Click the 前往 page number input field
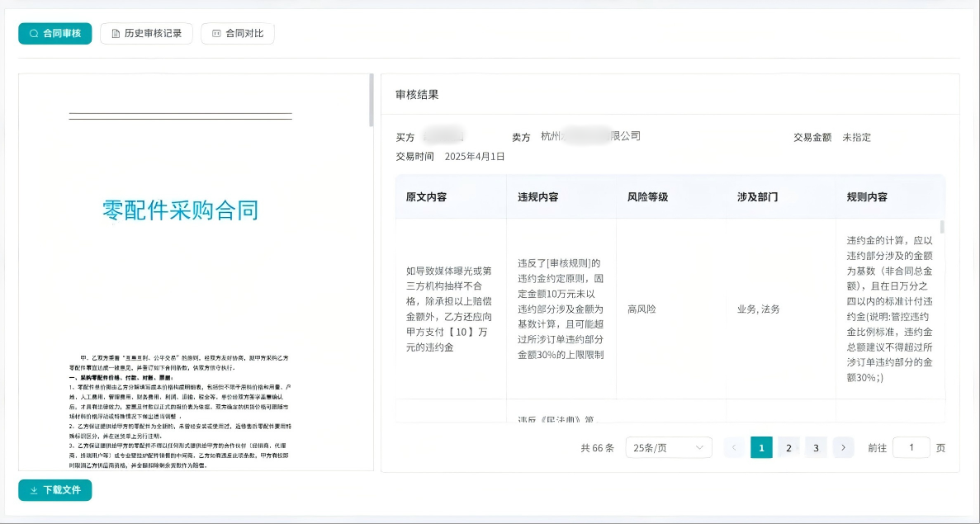Image resolution: width=980 pixels, height=524 pixels. point(911,446)
